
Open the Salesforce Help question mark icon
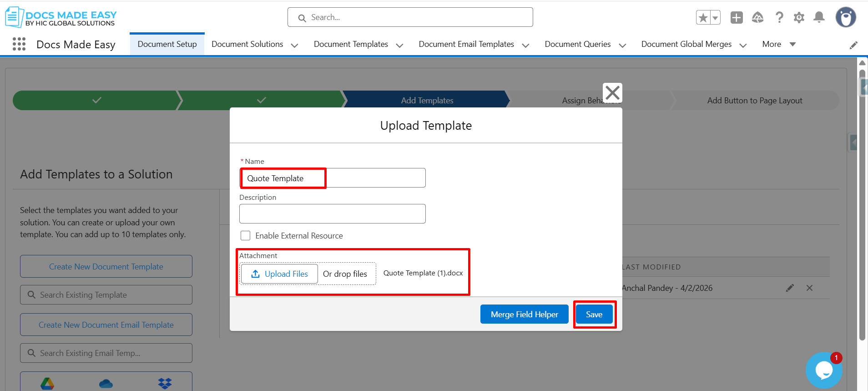coord(779,18)
